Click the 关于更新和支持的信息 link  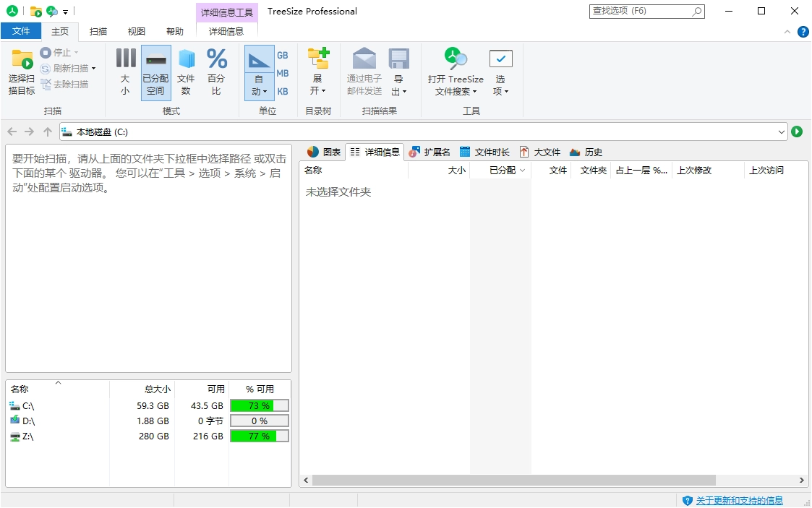point(739,500)
